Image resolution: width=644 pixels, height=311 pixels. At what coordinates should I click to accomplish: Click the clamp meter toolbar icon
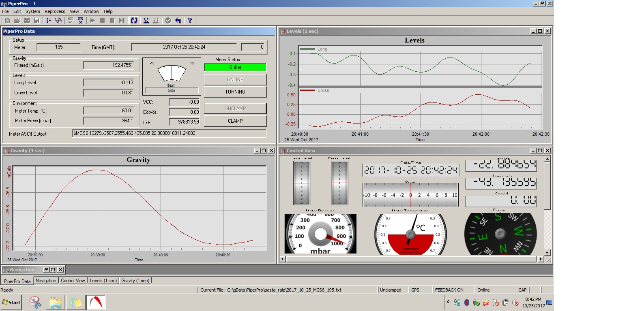146,21
